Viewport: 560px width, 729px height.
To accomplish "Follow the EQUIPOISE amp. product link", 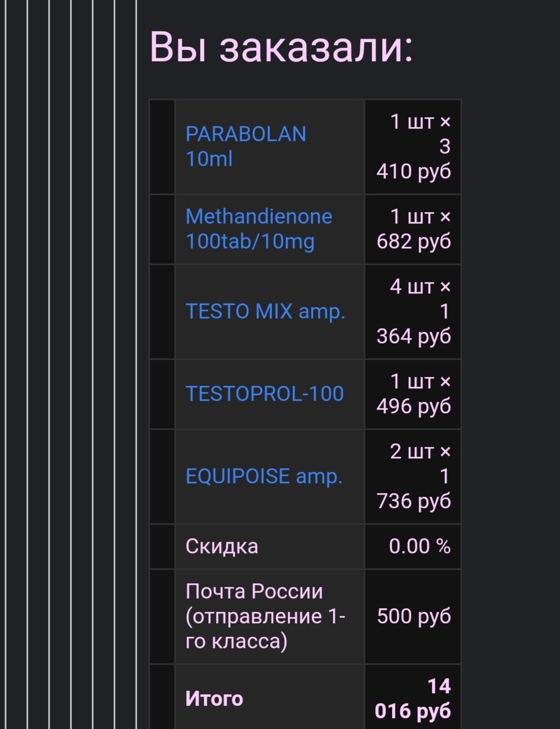I will click(x=264, y=476).
